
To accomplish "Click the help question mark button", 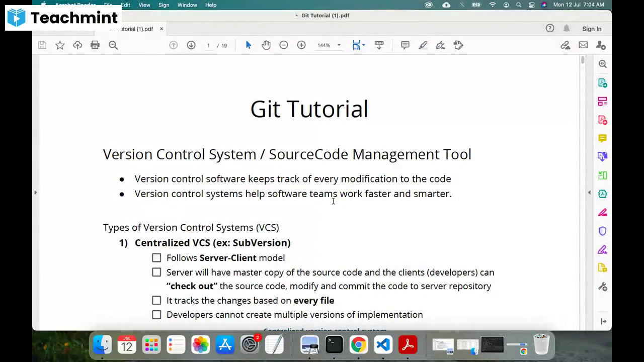I will pyautogui.click(x=550, y=29).
